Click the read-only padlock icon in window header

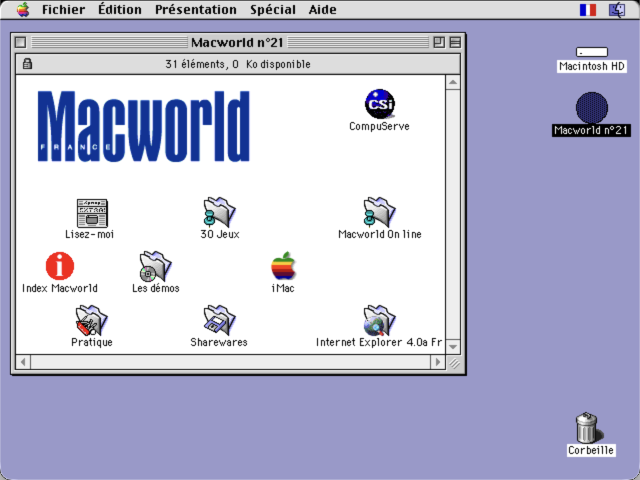(x=27, y=64)
